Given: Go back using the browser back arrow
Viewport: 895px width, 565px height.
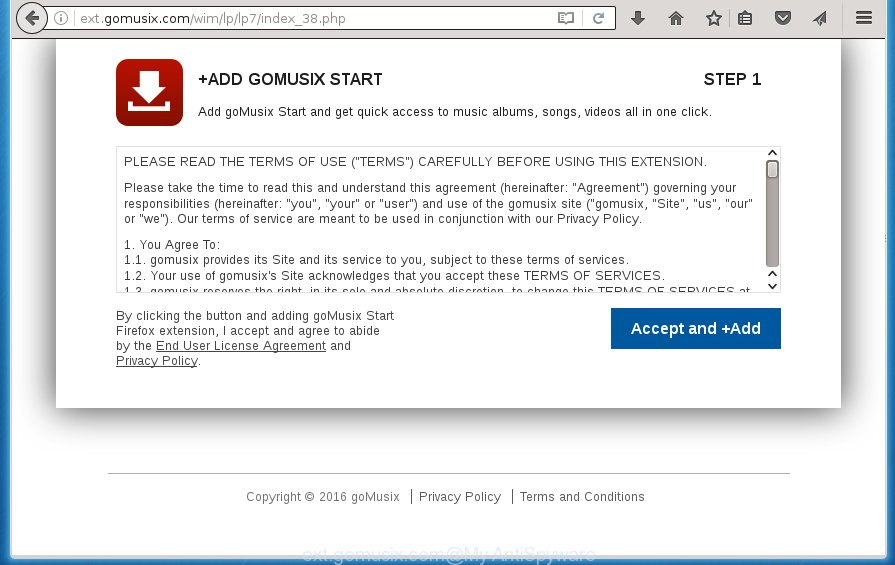Looking at the screenshot, I should (32, 18).
